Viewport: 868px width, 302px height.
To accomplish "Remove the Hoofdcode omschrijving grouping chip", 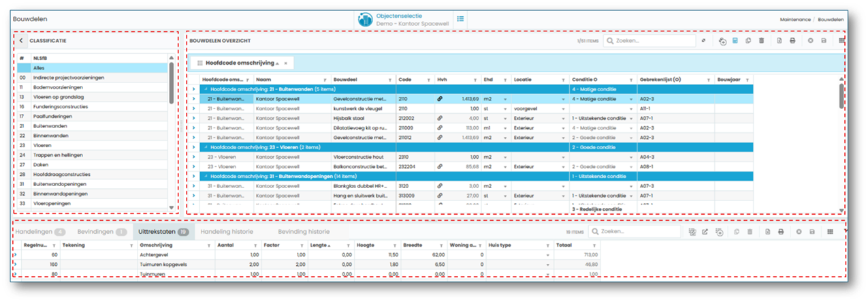I will (286, 63).
